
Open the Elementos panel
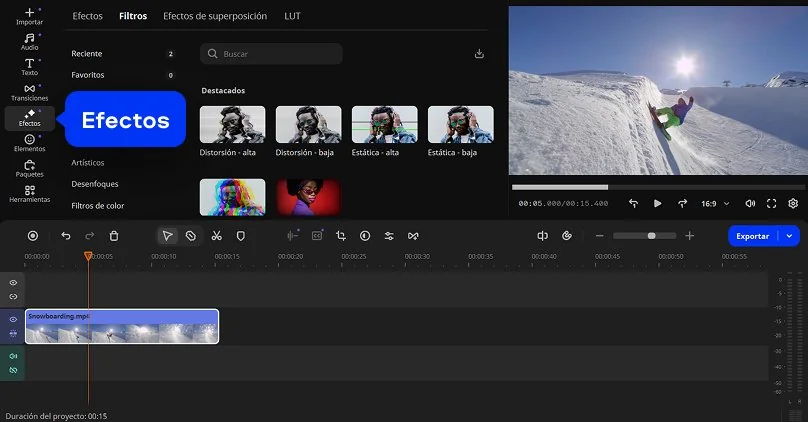pos(29,143)
